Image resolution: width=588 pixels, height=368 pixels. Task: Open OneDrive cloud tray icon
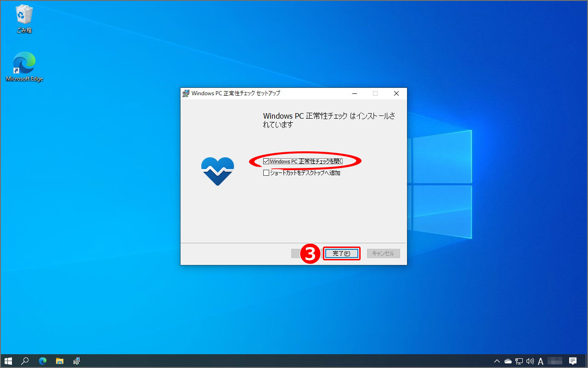[x=508, y=361]
